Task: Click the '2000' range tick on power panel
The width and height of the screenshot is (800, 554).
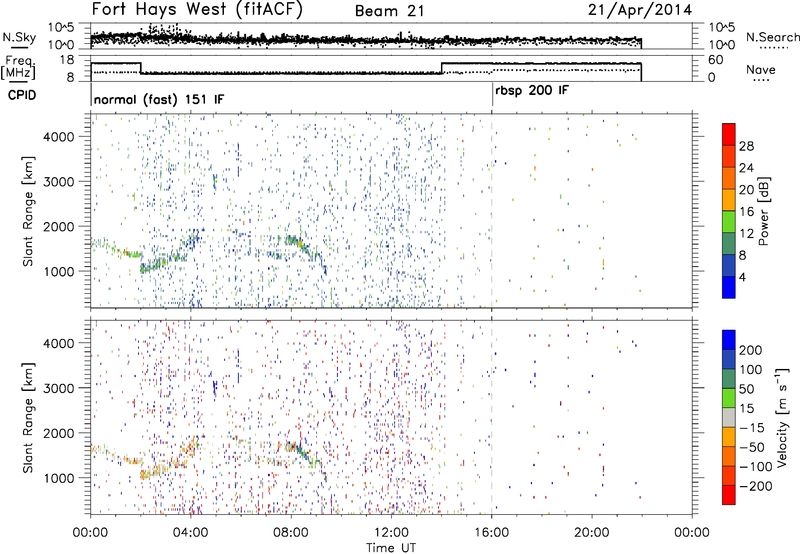Action: [58, 226]
